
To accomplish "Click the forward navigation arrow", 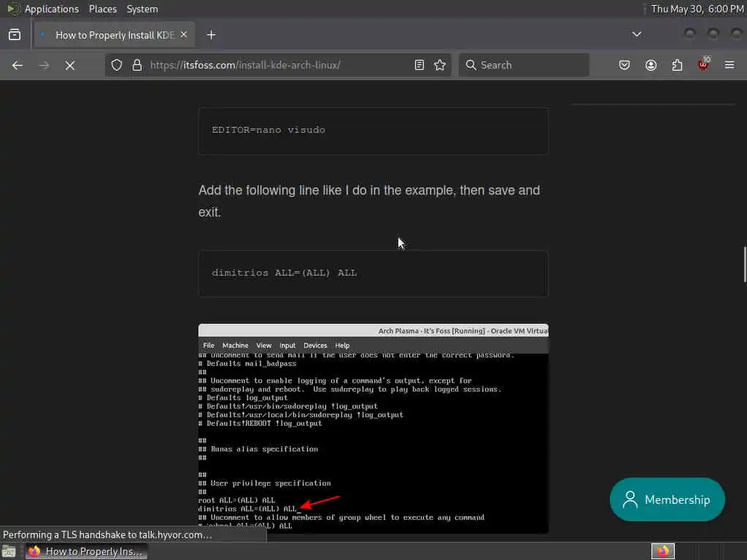I will pyautogui.click(x=44, y=65).
